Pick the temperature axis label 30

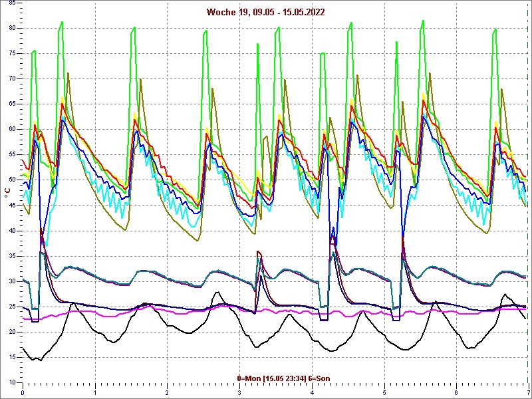click(12, 281)
